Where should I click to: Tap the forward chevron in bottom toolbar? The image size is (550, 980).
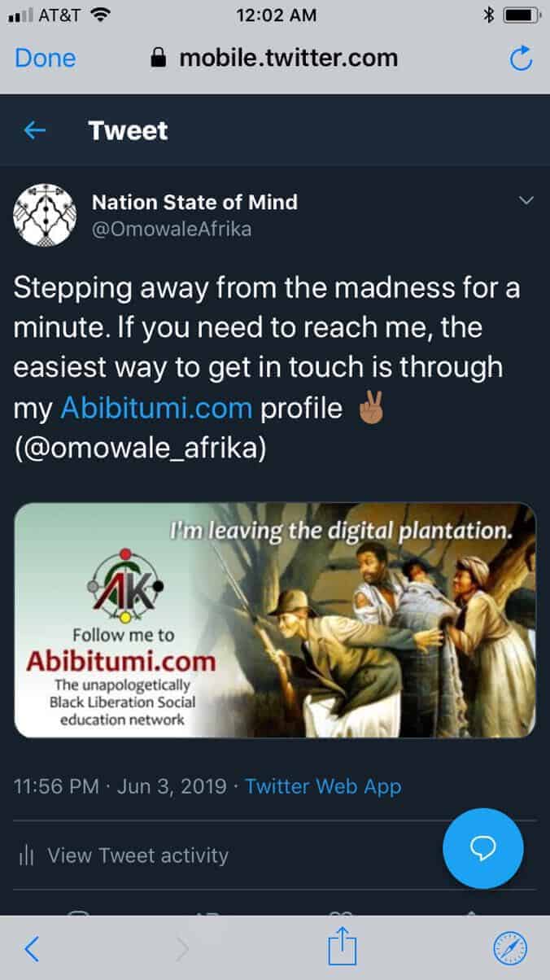click(x=183, y=948)
